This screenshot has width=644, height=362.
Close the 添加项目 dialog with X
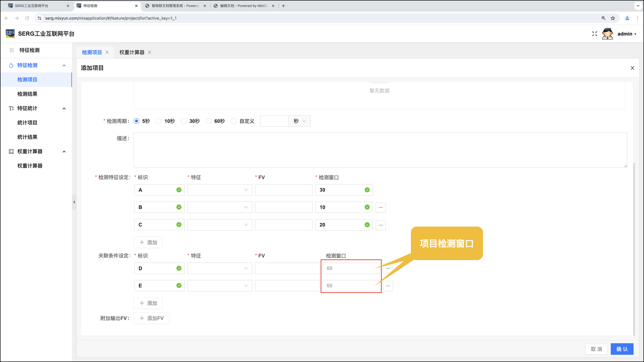[632, 68]
